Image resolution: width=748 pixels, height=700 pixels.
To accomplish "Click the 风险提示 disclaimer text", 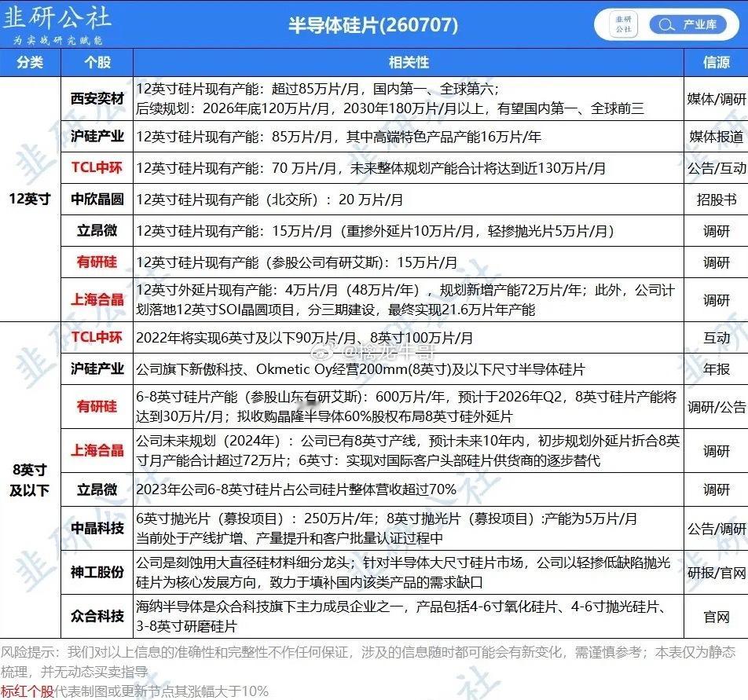I will [368, 662].
